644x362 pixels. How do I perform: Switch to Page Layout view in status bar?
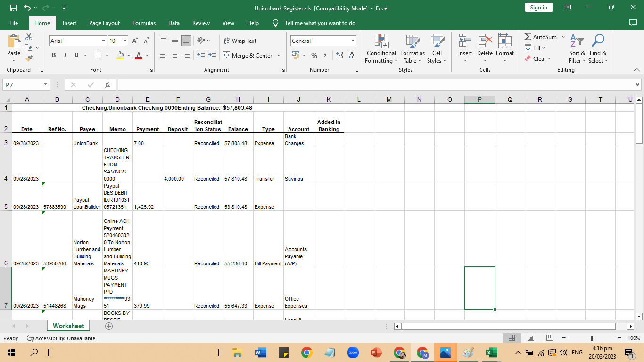(x=530, y=338)
